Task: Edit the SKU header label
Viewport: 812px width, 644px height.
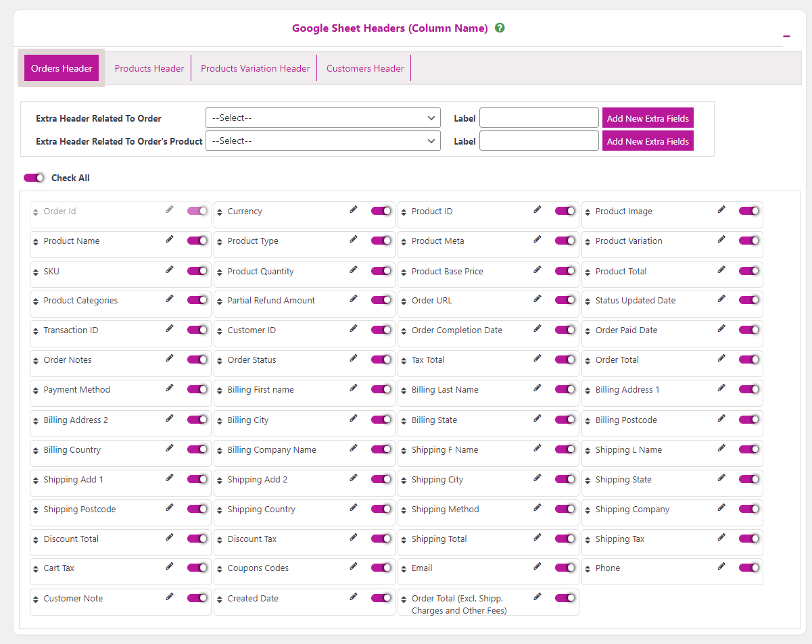Action: click(x=170, y=270)
